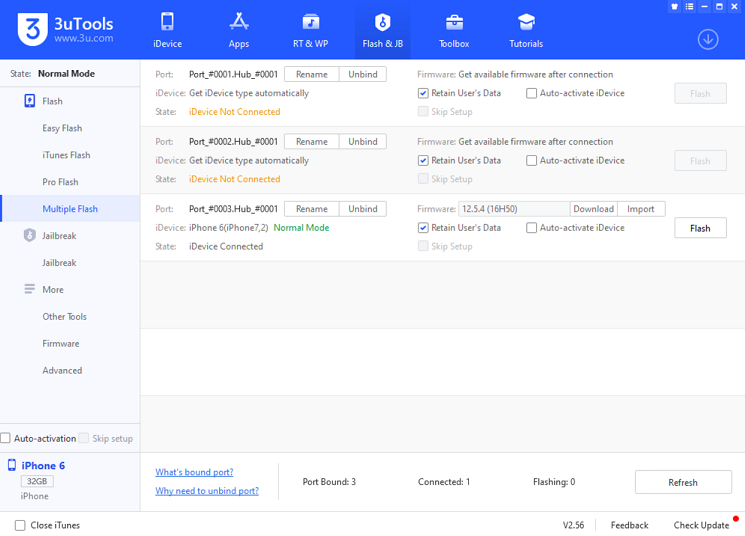Click Download firmware button
Viewport: 745px width, 536px height.
tap(593, 209)
